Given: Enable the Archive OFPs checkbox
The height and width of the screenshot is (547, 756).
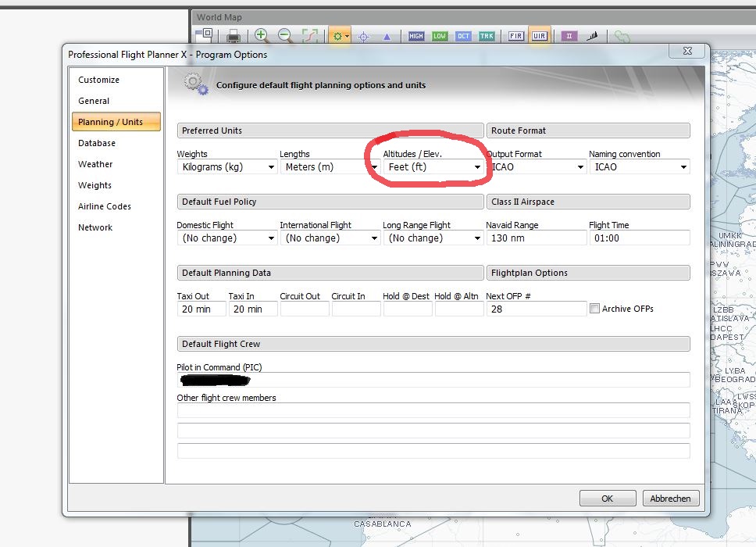Looking at the screenshot, I should click(595, 309).
